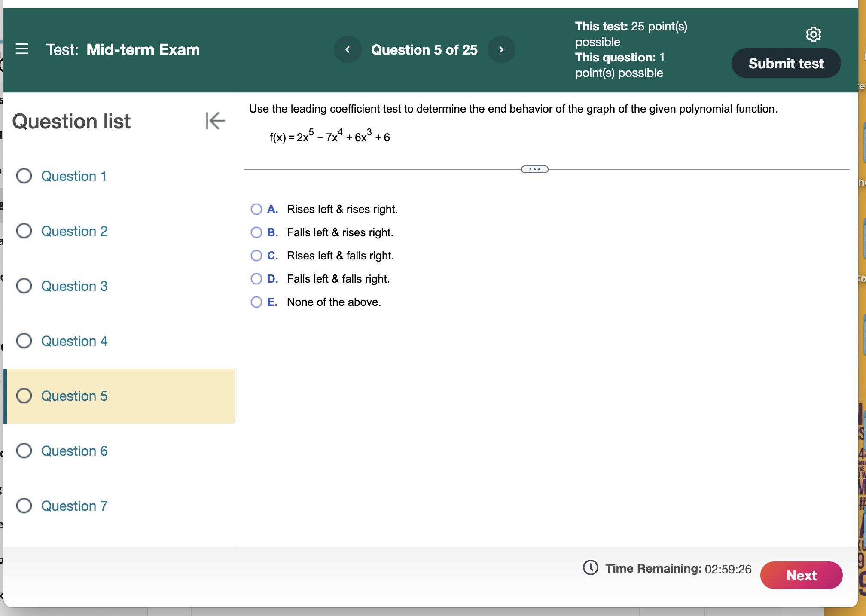Select highlighted Question 5 entry
This screenshot has height=616, width=866.
74,396
